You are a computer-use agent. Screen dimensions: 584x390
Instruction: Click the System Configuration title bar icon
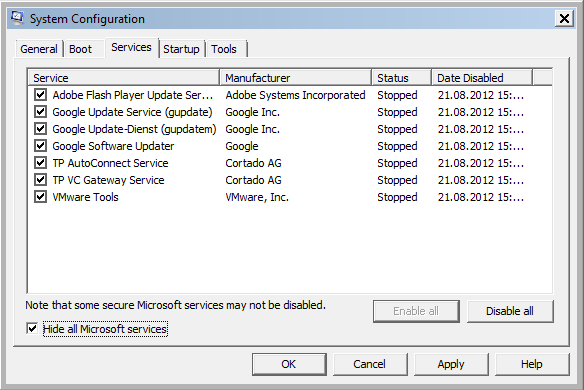click(x=17, y=18)
